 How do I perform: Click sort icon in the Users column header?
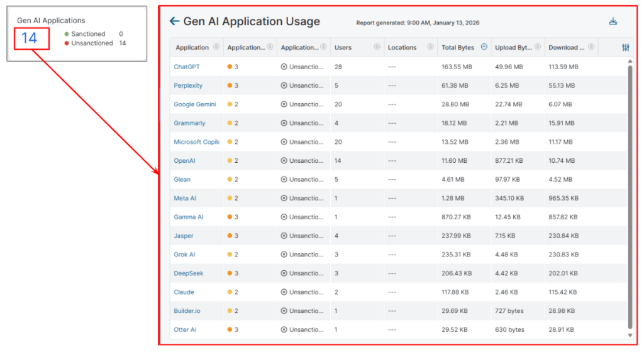(x=377, y=47)
